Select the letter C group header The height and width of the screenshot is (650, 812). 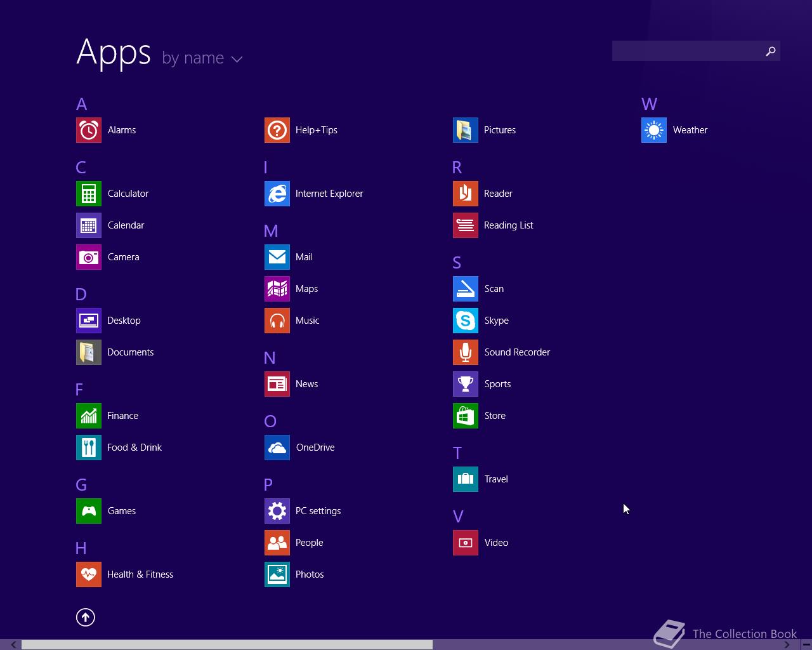pos(81,168)
